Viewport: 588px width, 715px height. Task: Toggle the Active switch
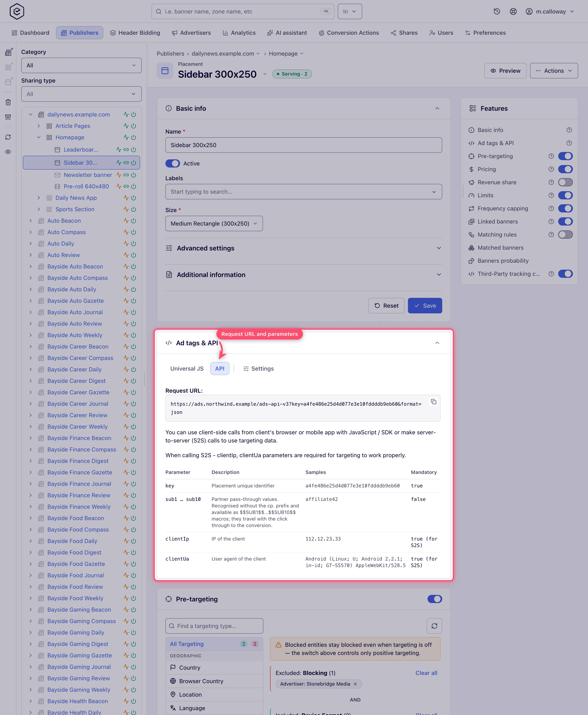tap(172, 163)
